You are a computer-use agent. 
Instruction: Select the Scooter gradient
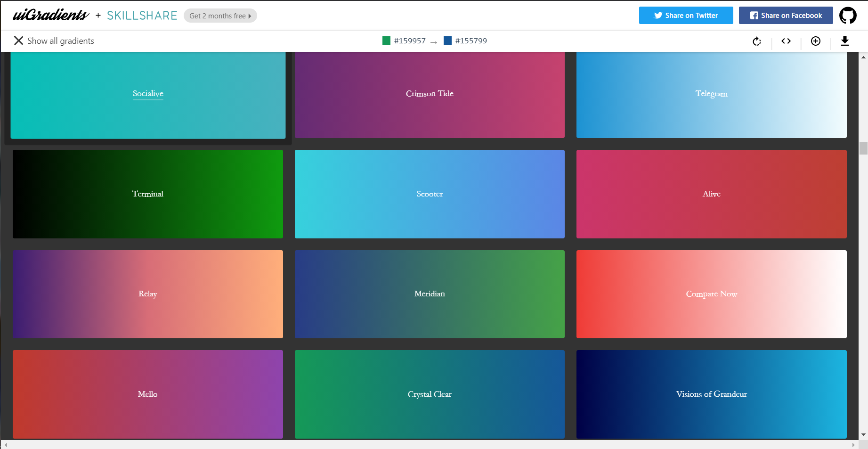tap(430, 194)
